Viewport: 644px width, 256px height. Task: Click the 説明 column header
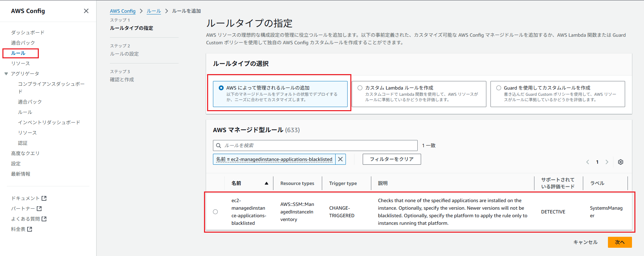pos(383,183)
